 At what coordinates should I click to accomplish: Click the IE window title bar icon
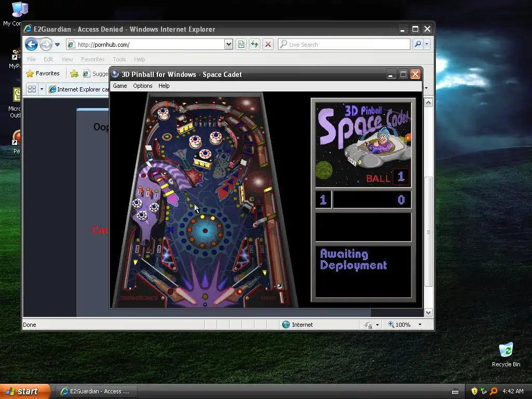coord(28,29)
